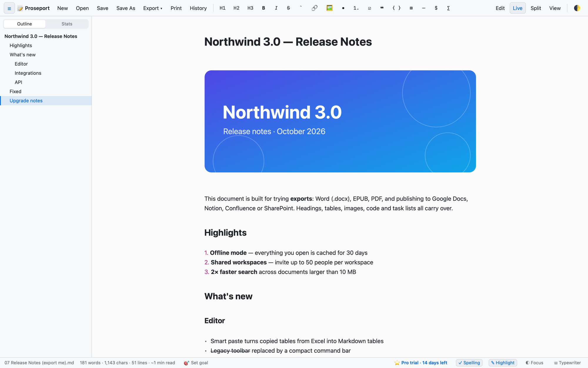Screen dimensions: 588x368
Task: Click History in the toolbar
Action: [198, 8]
